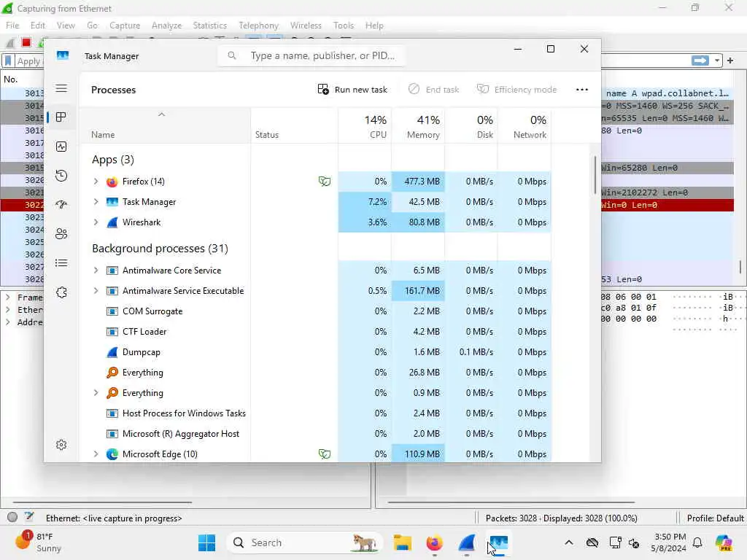Click Wireshark expert info circle in status bar
The height and width of the screenshot is (560, 747).
(x=12, y=517)
